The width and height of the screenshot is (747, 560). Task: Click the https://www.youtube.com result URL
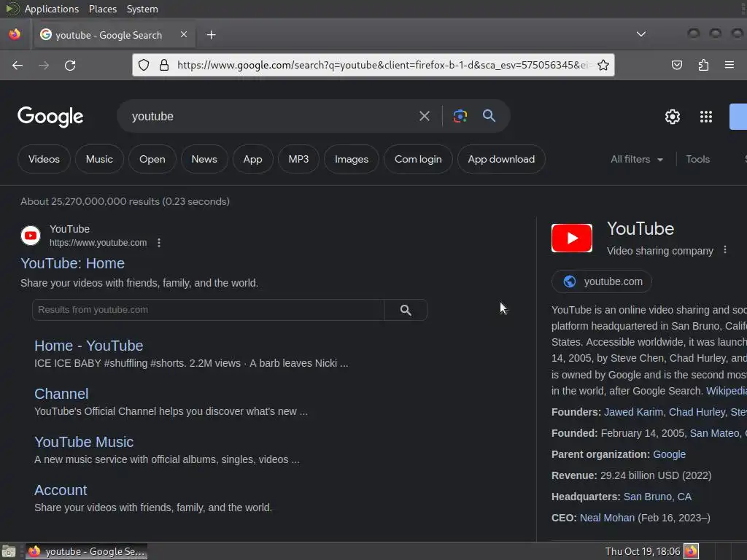point(98,243)
